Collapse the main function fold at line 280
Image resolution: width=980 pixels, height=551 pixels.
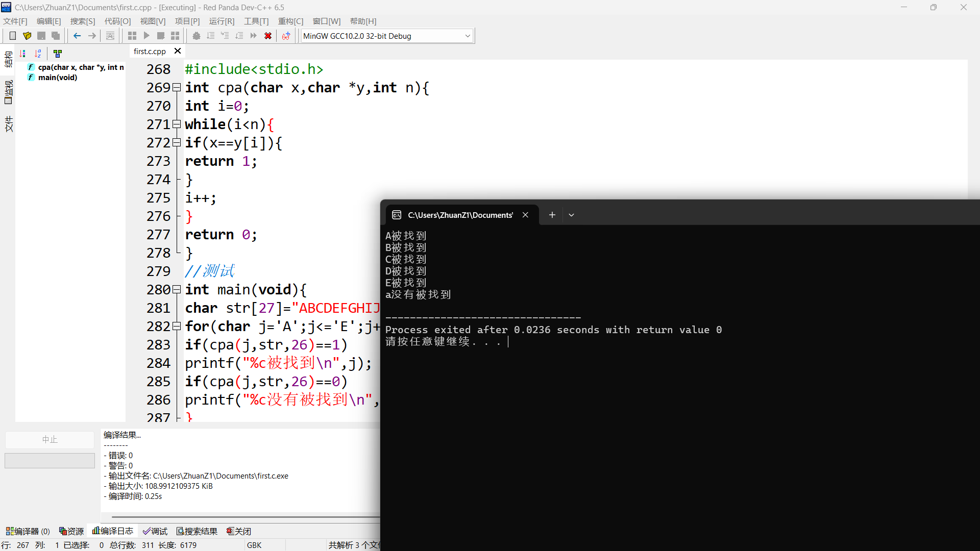click(177, 290)
